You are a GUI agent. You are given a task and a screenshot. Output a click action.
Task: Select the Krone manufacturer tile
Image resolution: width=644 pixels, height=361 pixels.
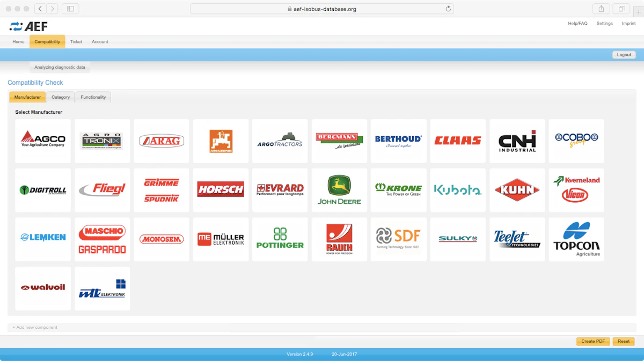tap(399, 190)
